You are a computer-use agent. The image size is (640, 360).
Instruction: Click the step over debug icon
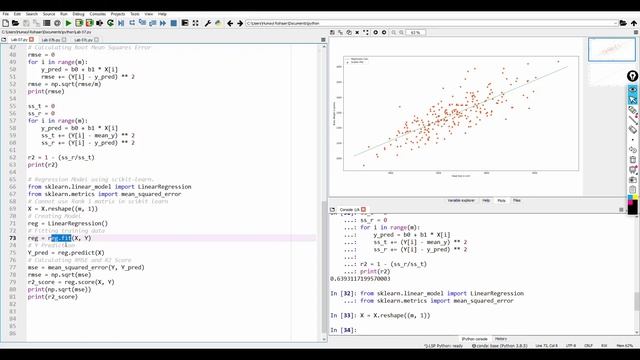pyautogui.click(x=132, y=23)
